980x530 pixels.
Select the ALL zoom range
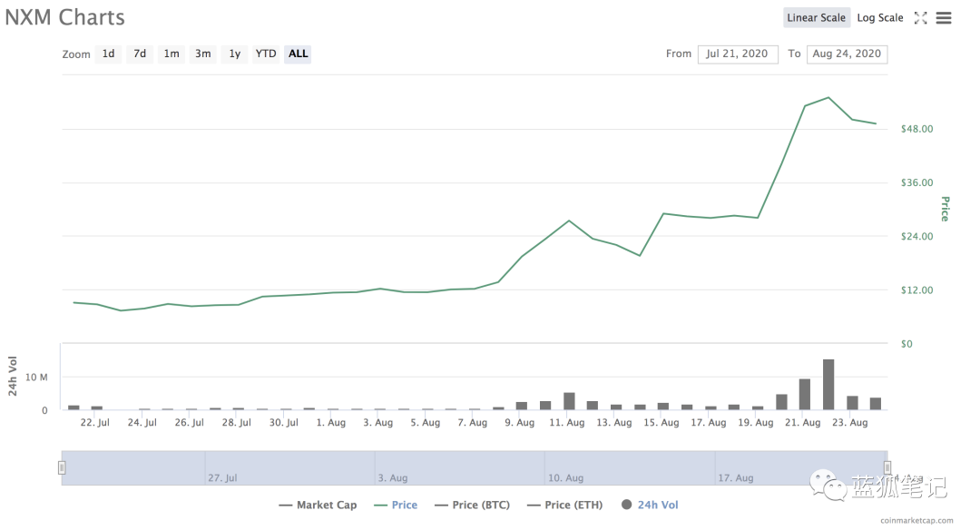tap(299, 54)
